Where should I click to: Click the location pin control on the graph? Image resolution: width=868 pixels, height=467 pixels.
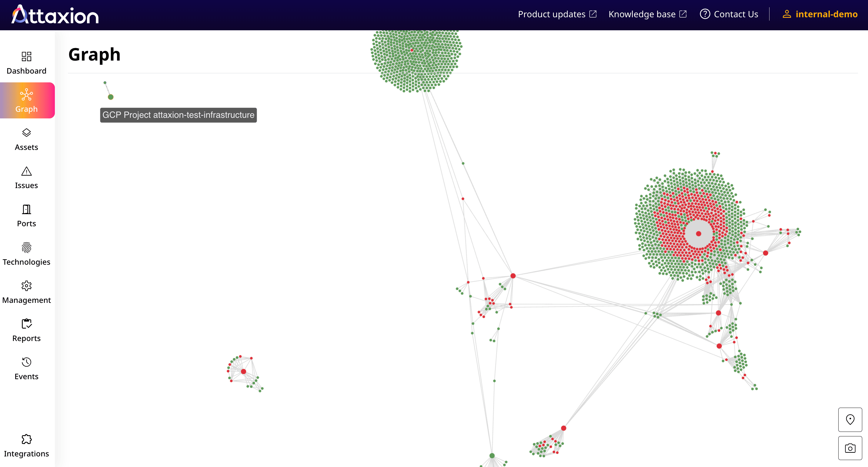click(850, 419)
